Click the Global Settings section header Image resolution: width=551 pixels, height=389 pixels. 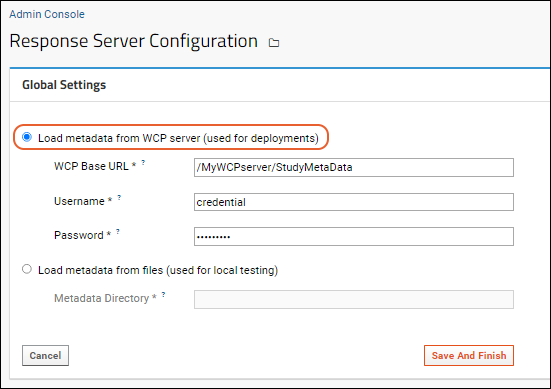coord(64,85)
